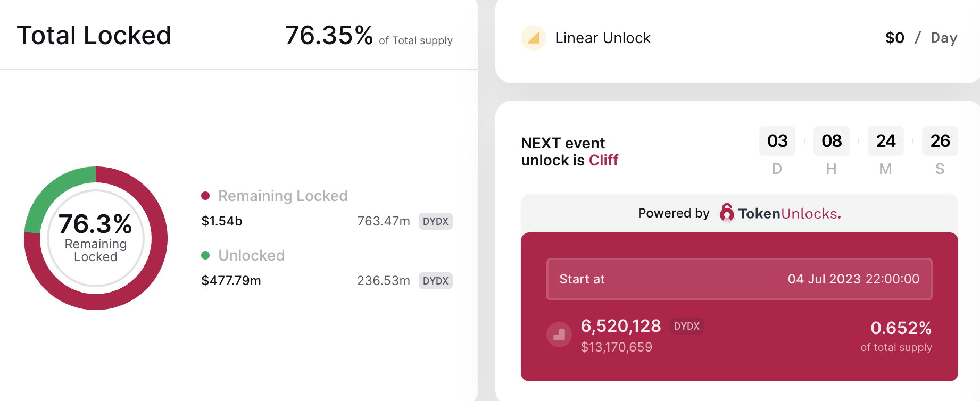
Task: Click the $0 / Day linear unlock value
Action: [x=921, y=38]
